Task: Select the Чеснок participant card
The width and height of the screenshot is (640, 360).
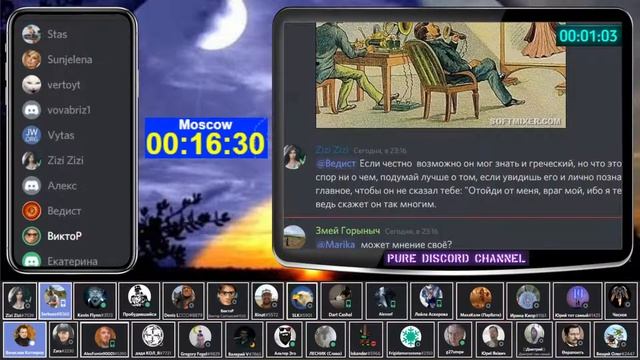Action: point(620,301)
